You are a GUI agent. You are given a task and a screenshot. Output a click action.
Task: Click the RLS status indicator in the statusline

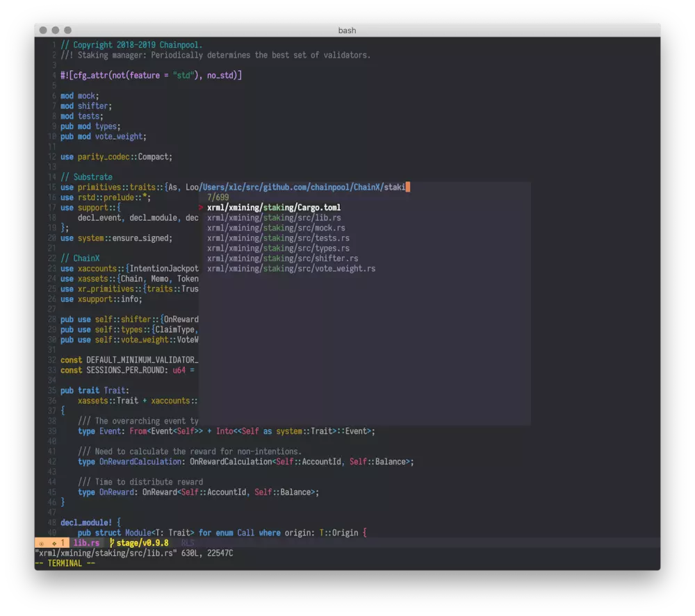tap(187, 542)
